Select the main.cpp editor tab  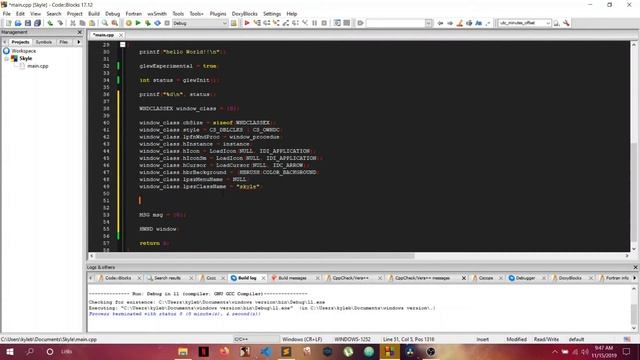pos(103,35)
